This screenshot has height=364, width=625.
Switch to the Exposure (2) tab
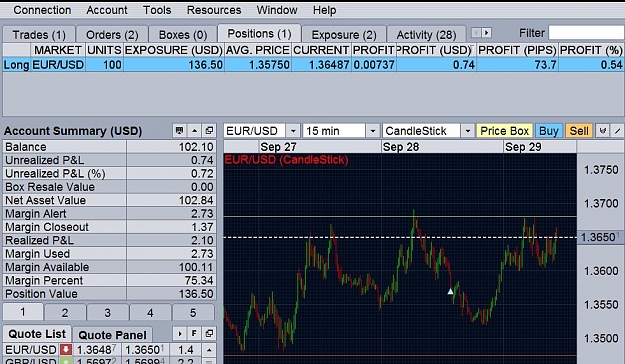click(x=344, y=35)
